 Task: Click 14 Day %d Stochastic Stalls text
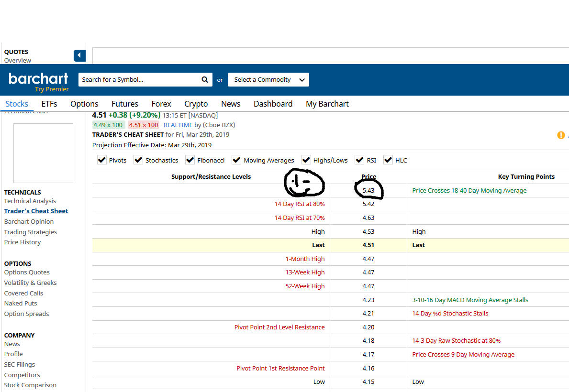click(450, 313)
